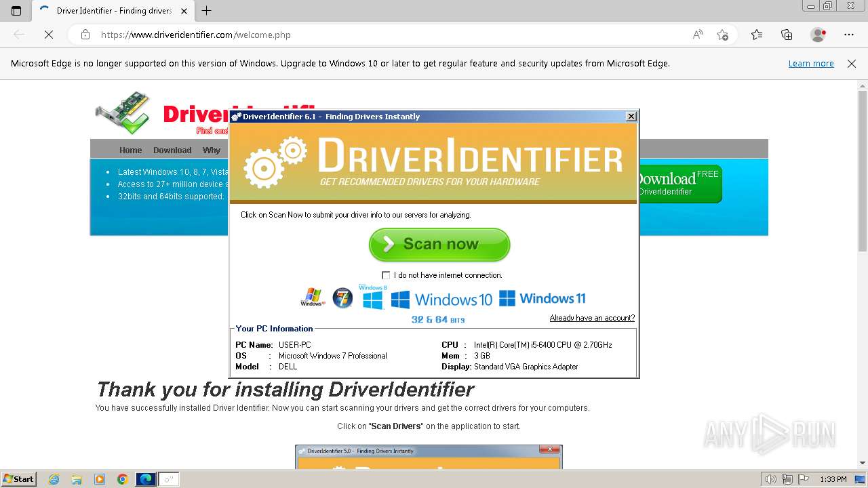Viewport: 868px width, 488px height.
Task: Click the DriverIdentifier 5.0 screenshot thumbnail
Action: click(429, 457)
